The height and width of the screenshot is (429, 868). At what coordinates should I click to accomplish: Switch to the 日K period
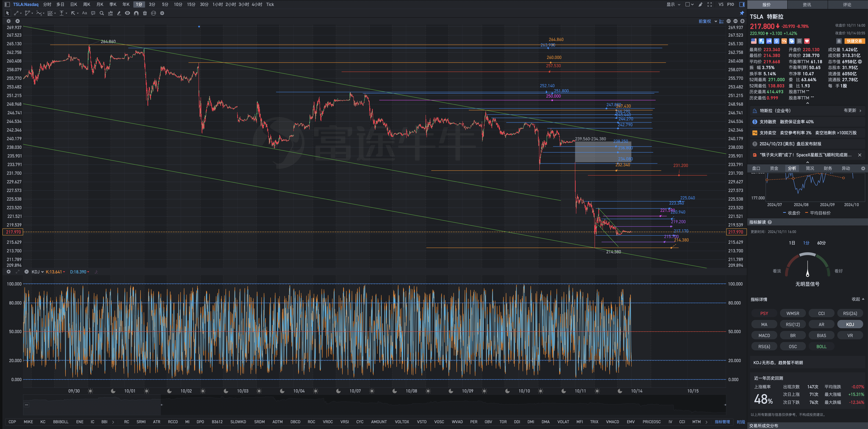click(x=73, y=4)
